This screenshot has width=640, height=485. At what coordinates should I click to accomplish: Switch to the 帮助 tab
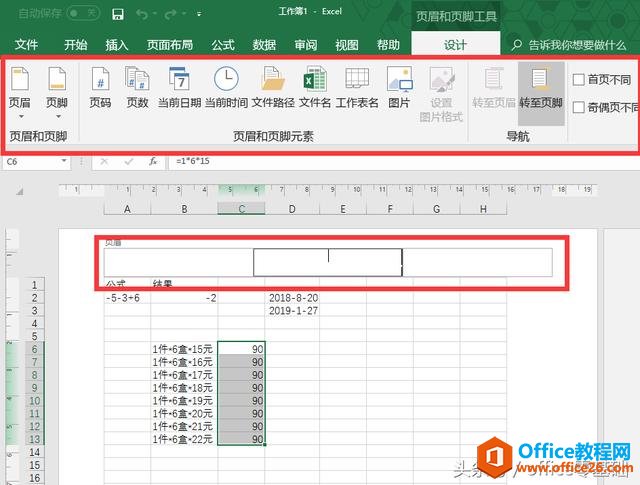(x=388, y=44)
